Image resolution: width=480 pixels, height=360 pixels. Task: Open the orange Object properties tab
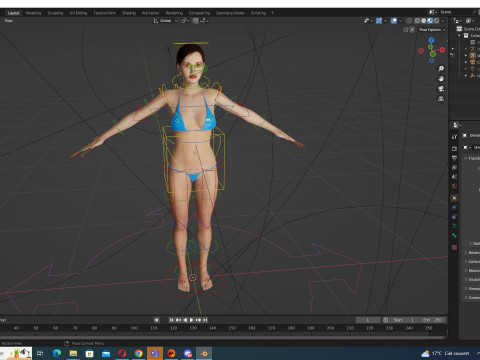click(454, 198)
